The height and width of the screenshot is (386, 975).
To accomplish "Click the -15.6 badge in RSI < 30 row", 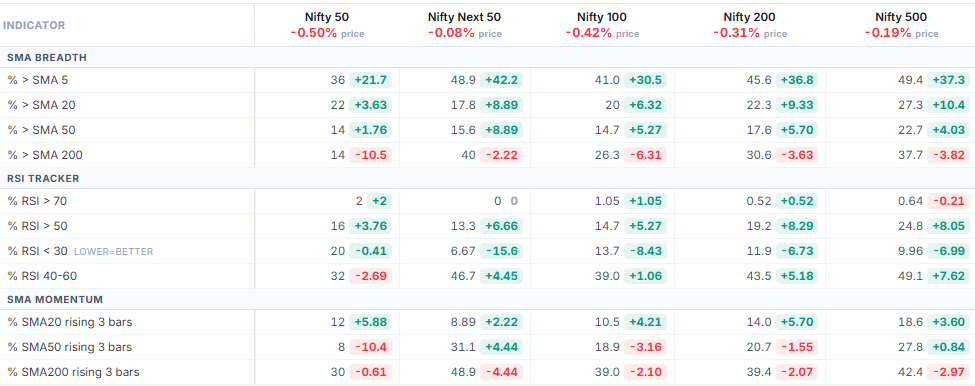I will (x=502, y=251).
